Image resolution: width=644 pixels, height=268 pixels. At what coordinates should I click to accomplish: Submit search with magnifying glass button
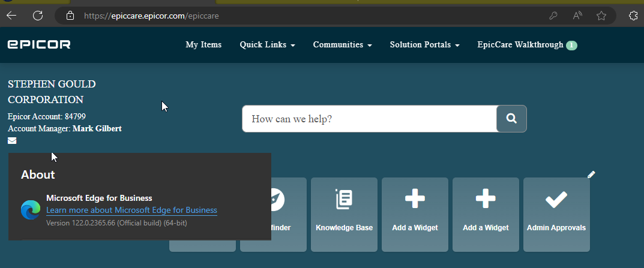[511, 119]
